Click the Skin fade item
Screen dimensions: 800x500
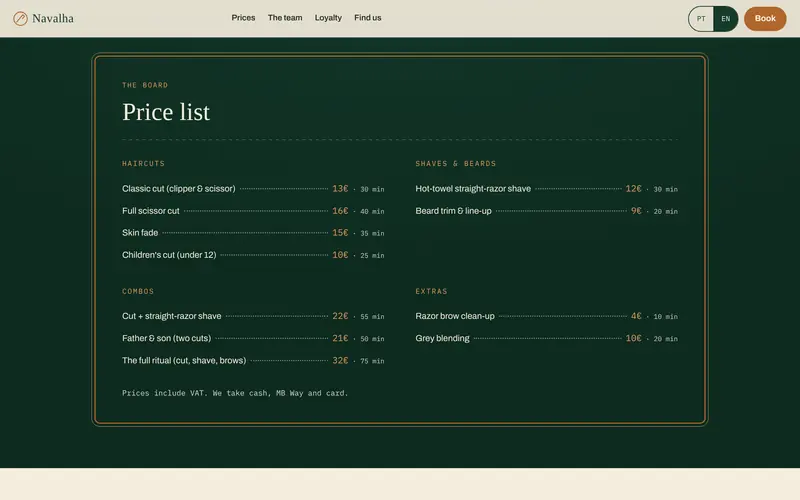[x=140, y=233]
